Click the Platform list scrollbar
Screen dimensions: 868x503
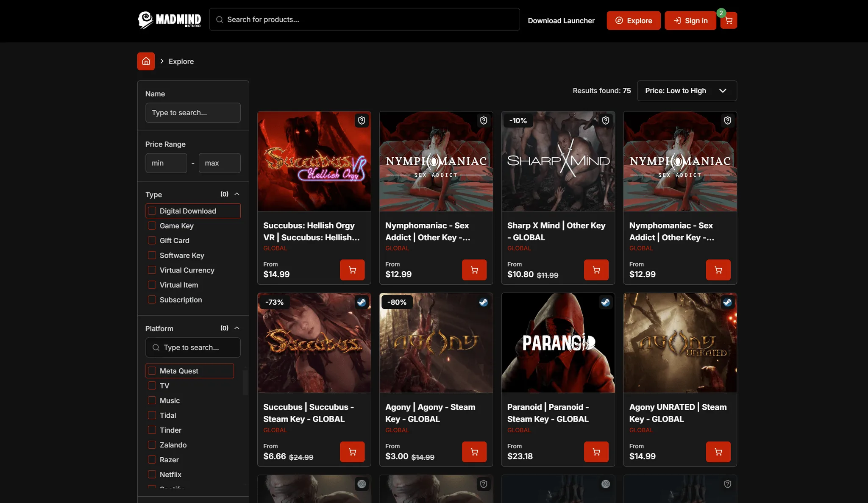245,383
